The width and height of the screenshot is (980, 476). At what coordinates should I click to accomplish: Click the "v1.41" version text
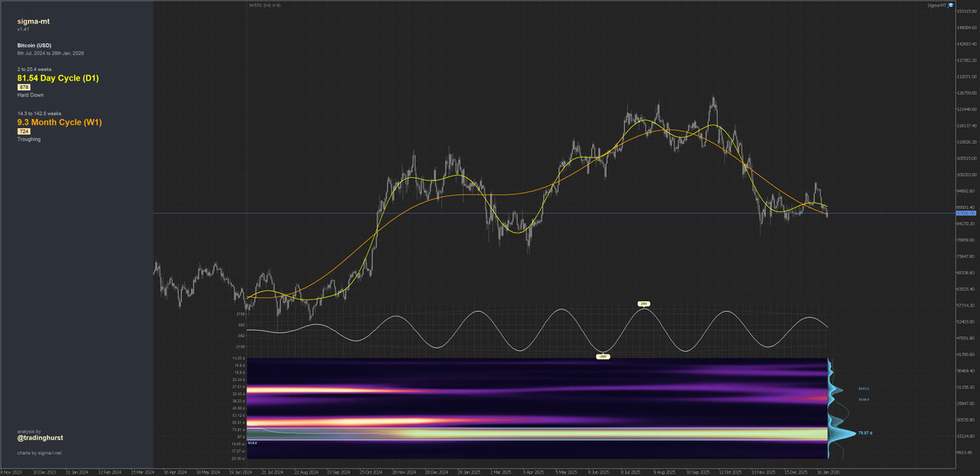pyautogui.click(x=22, y=29)
